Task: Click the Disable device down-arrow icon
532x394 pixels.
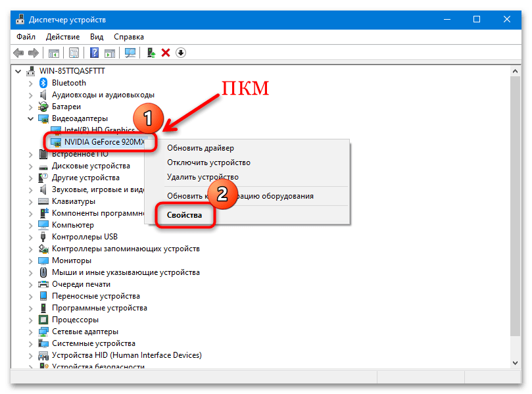Action: (x=181, y=53)
